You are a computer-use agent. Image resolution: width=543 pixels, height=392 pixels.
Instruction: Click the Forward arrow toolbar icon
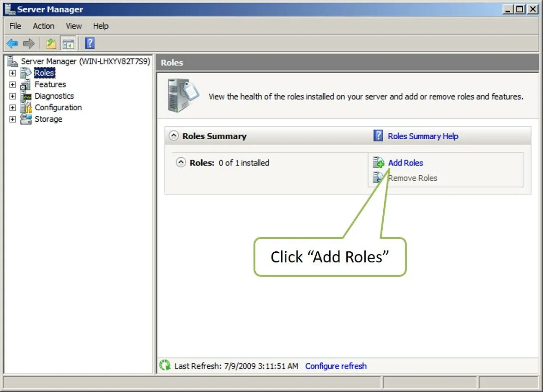[x=29, y=44]
